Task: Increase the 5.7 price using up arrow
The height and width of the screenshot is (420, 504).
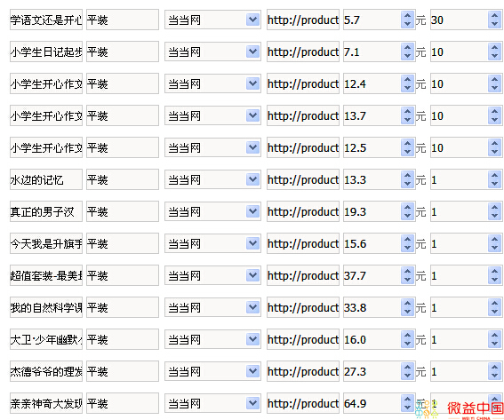Action: click(408, 16)
